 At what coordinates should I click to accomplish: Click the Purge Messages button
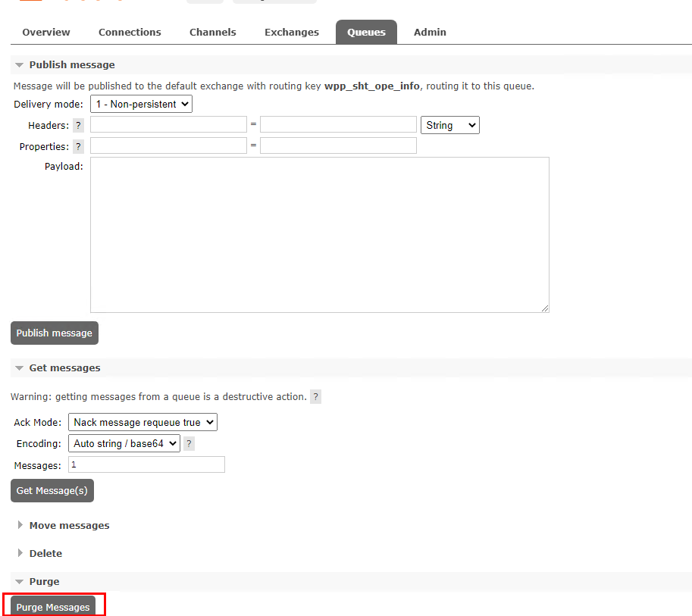click(x=54, y=606)
